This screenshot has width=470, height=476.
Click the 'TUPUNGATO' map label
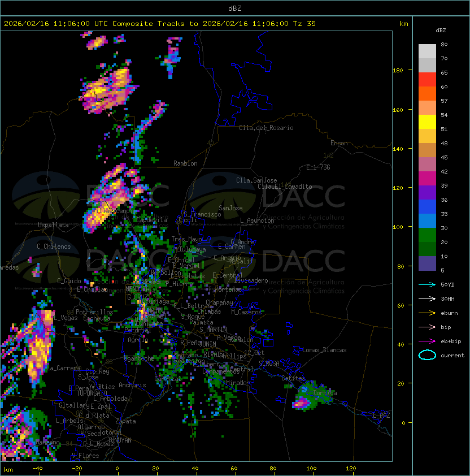tap(92, 393)
